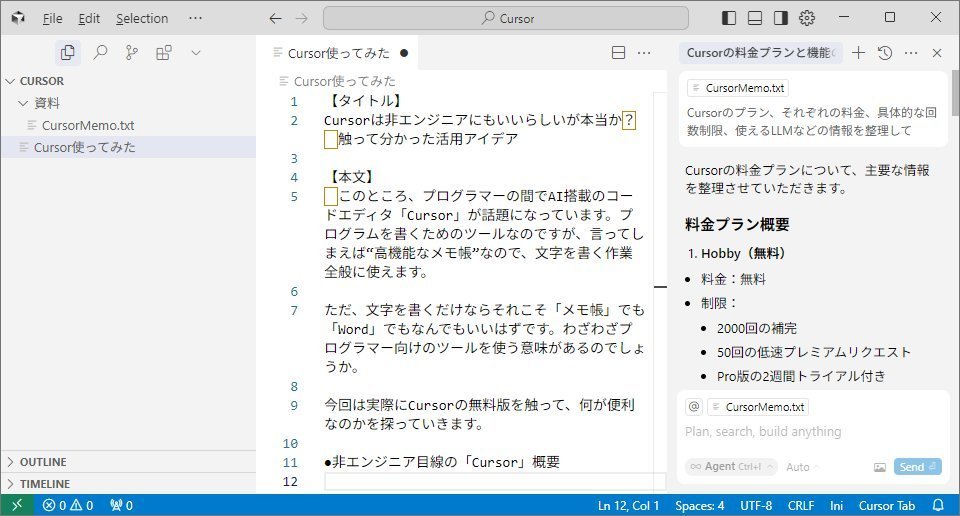This screenshot has width=960, height=516.
Task: Send the chat message
Action: point(917,466)
